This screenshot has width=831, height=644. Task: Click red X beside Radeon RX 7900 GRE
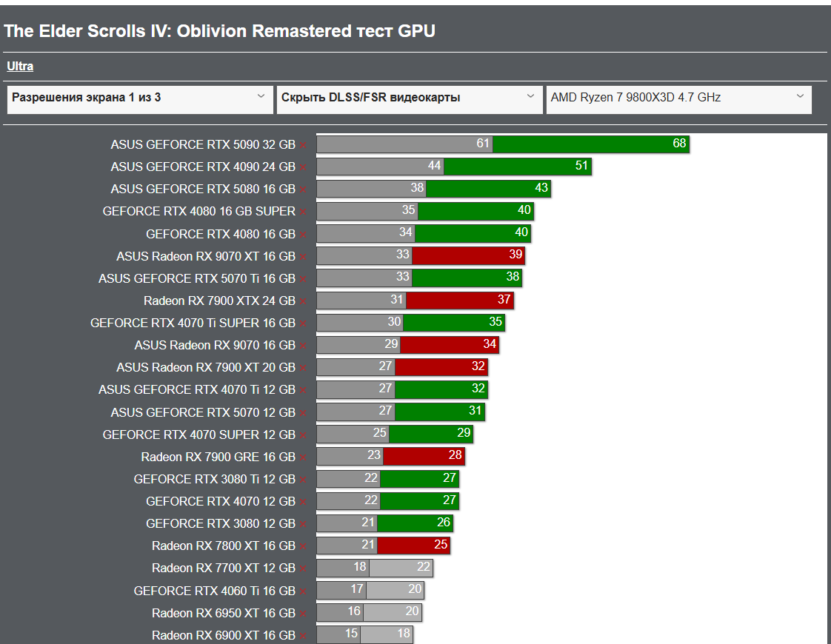(x=303, y=457)
